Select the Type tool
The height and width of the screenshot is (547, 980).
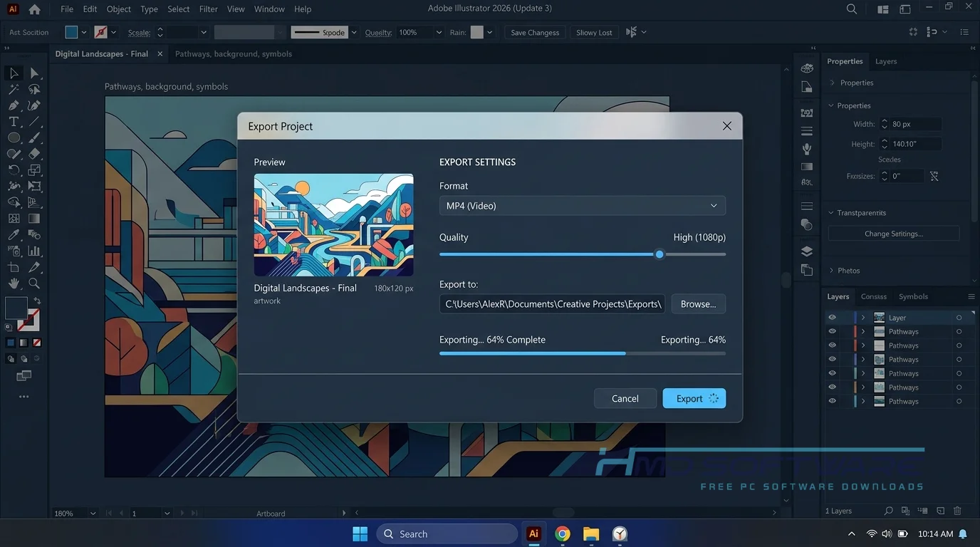pos(14,122)
